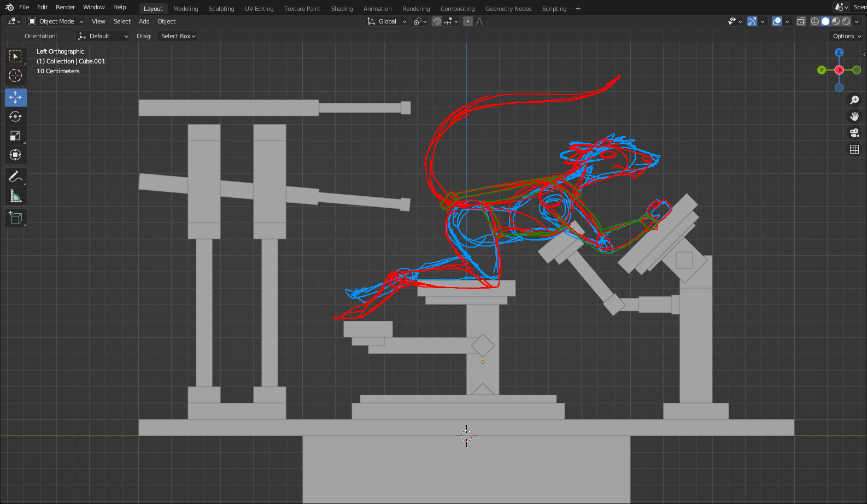This screenshot has height=504, width=867.
Task: Pick the Measure tool
Action: [x=15, y=196]
